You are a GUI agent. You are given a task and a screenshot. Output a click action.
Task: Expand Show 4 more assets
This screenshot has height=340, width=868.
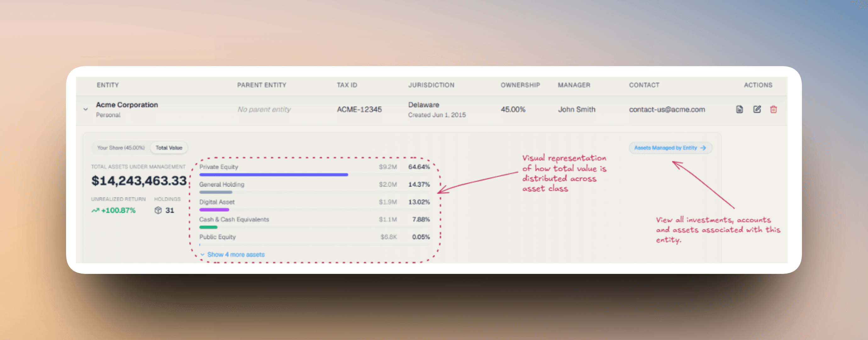[232, 255]
